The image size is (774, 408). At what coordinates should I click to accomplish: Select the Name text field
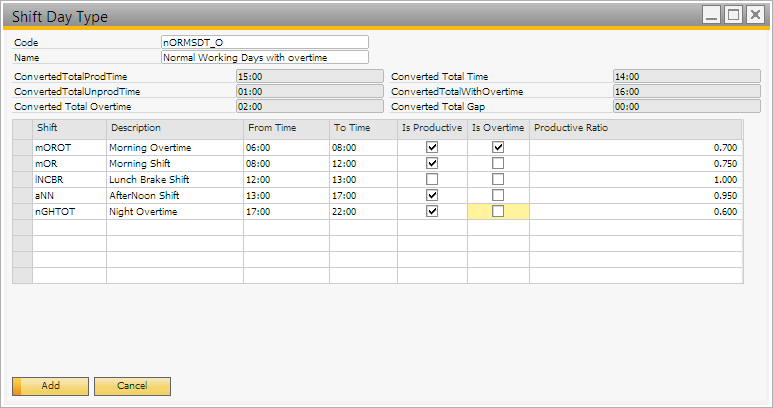coord(264,58)
